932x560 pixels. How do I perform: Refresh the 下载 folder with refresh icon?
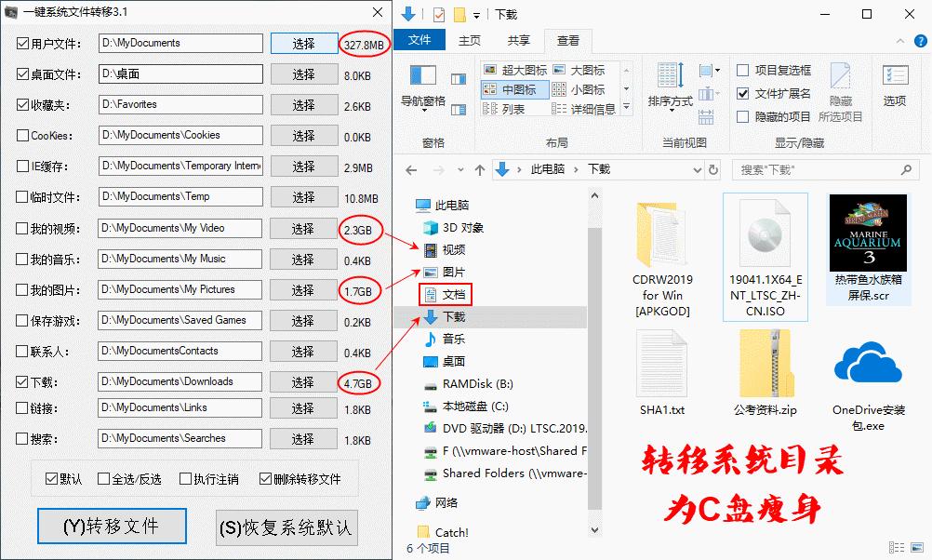click(712, 169)
